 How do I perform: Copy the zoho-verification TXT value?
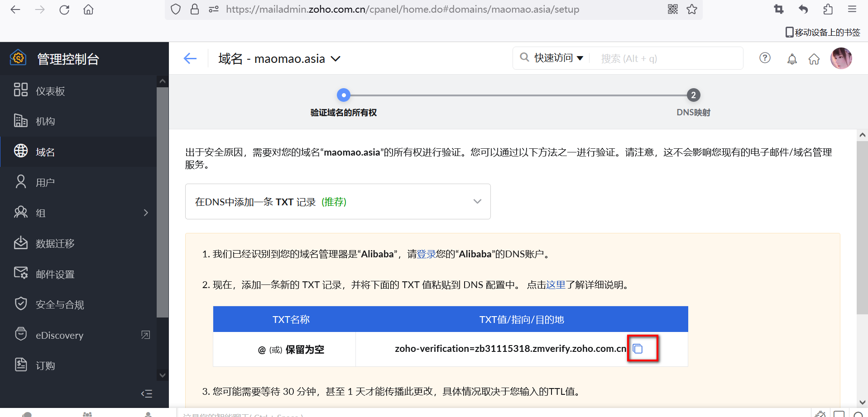[x=638, y=349]
